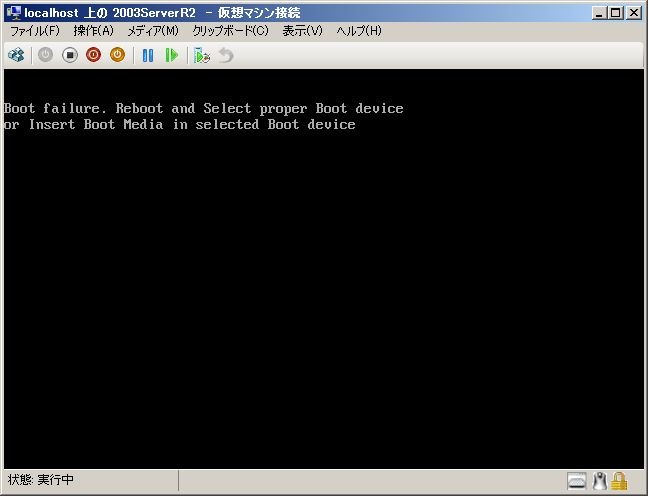Screen dimensions: 648x496
Task: Click the Revert undo arrow icon
Action: coord(226,55)
